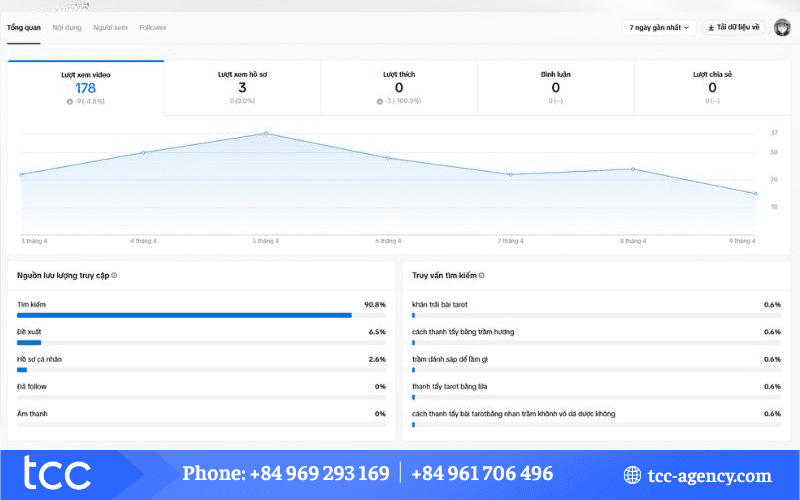Select the Lượt chia sẻ metric card
800x500 pixels.
coord(712,88)
